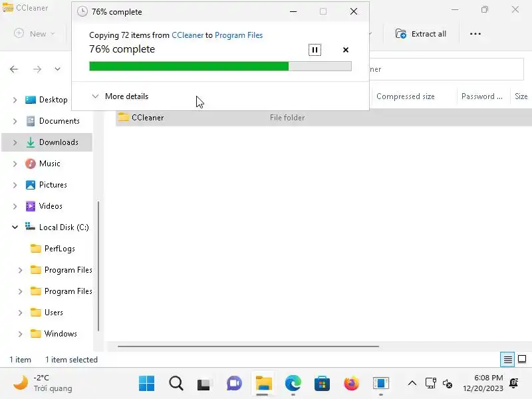Click muted volume tray icon

447,384
